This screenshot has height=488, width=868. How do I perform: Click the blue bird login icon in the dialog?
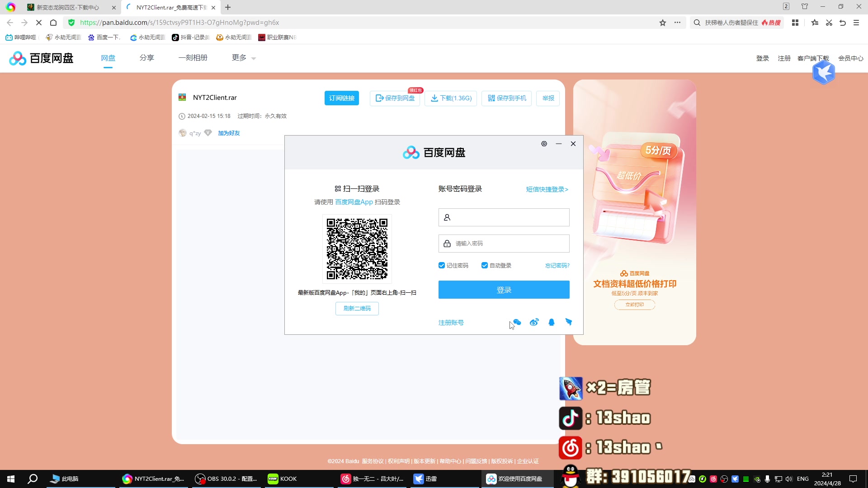click(569, 322)
